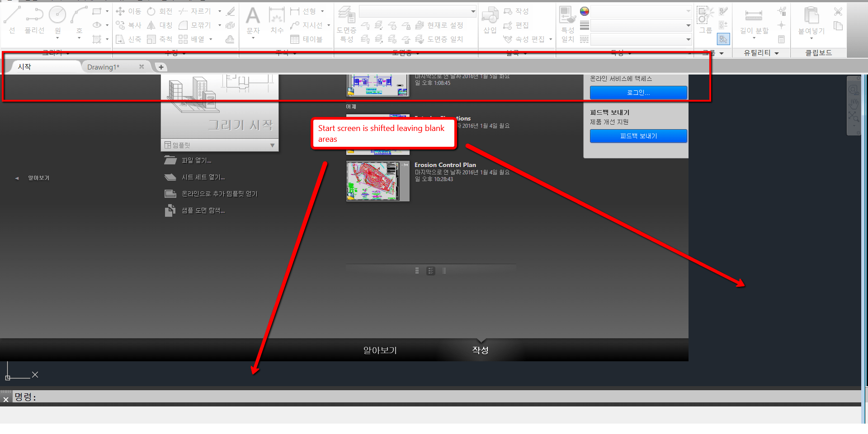Open the Text (문자) tool
The height and width of the screenshot is (434, 868).
tap(253, 20)
